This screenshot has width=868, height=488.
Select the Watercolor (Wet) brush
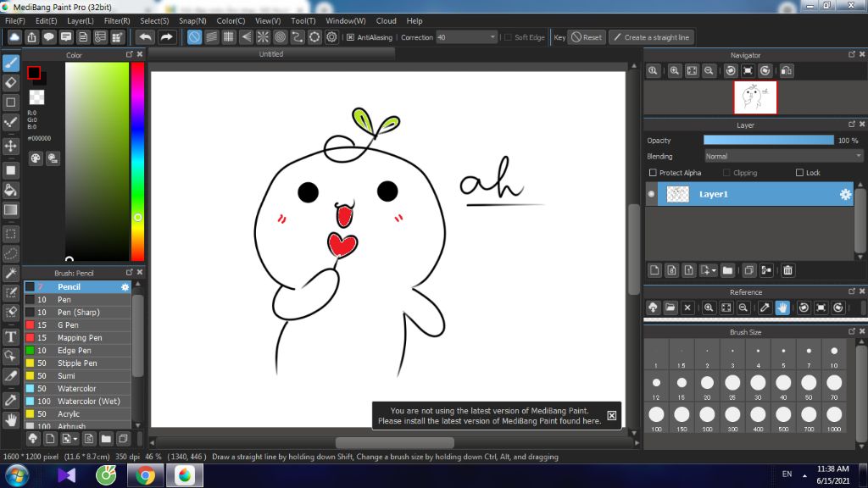[x=88, y=401]
